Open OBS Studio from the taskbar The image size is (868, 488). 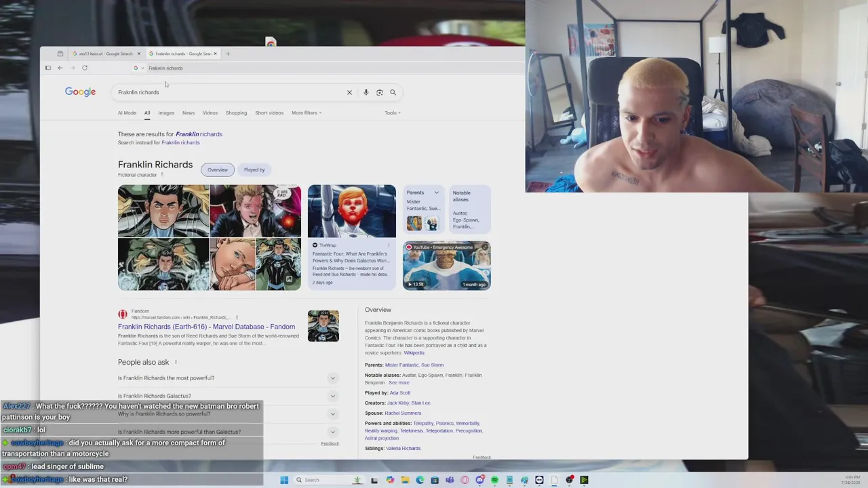click(x=569, y=480)
